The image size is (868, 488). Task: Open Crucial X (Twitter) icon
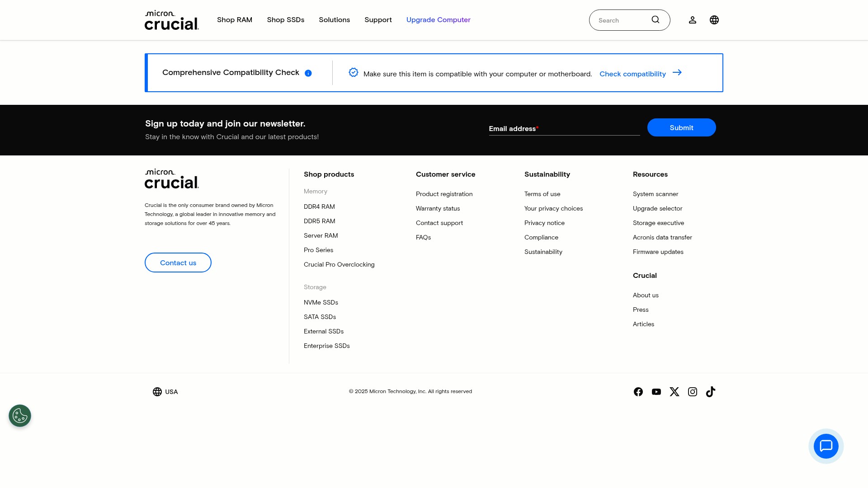675,392
